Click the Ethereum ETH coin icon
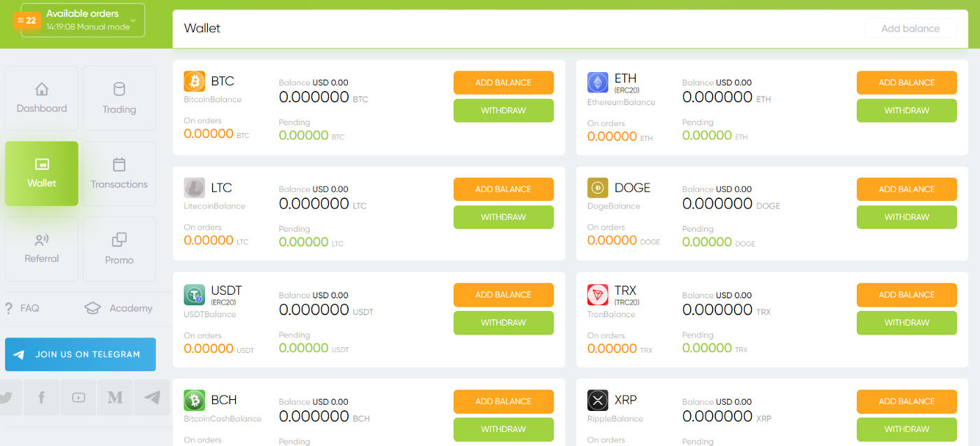The image size is (980, 446). click(x=598, y=83)
